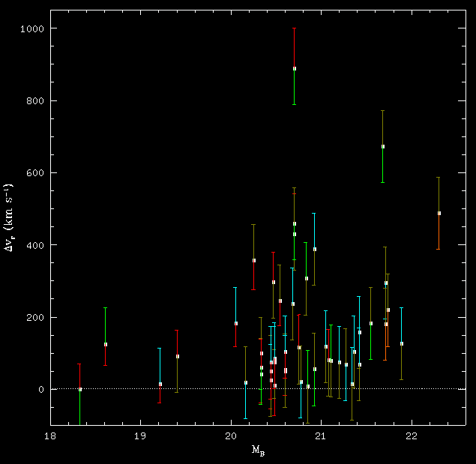476x464 pixels.
Task: Click the x-axis tick label 22
Action: point(412,436)
